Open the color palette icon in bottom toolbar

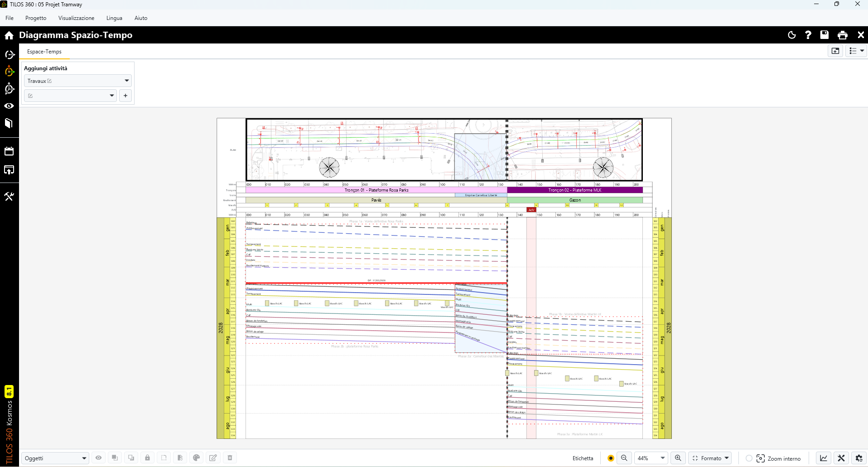(x=196, y=458)
